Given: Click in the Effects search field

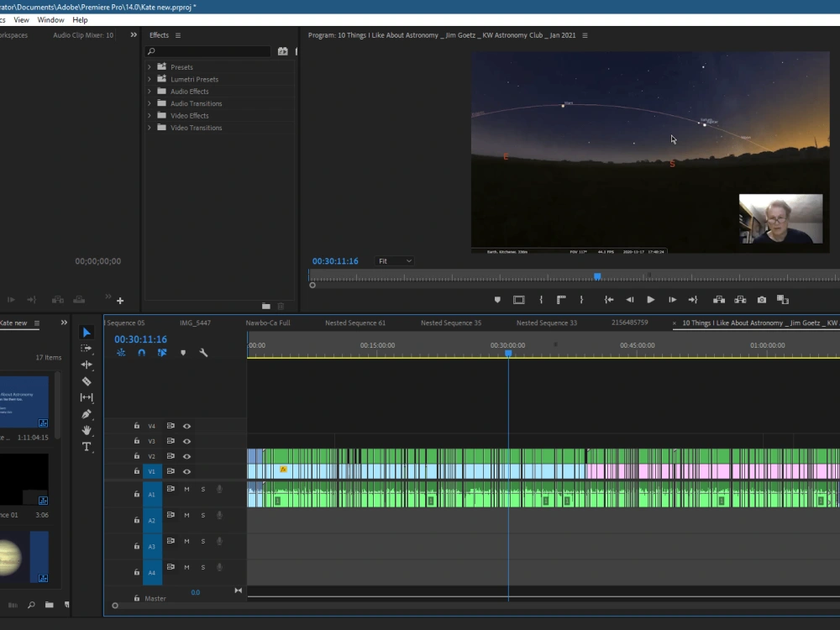Looking at the screenshot, I should coord(207,51).
